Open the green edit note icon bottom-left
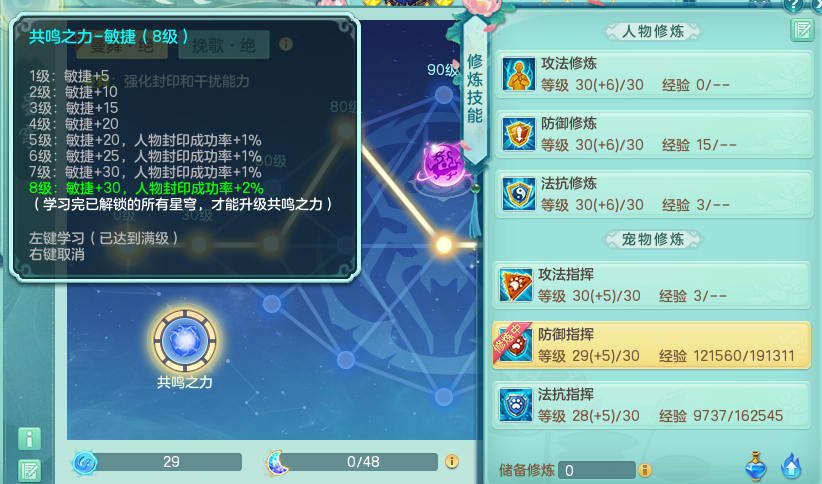 29,470
